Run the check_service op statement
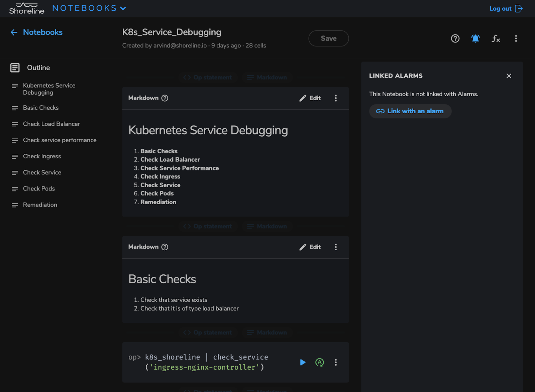This screenshot has width=535, height=392. (x=303, y=362)
